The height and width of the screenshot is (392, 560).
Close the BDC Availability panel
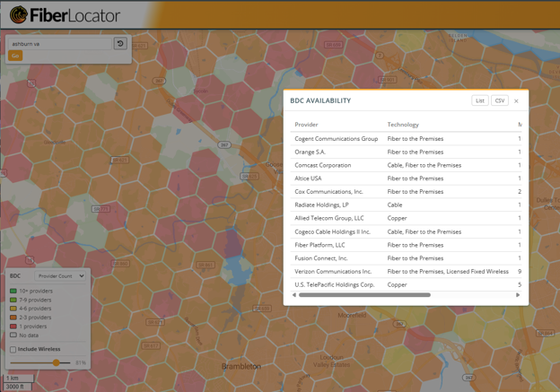(x=516, y=101)
